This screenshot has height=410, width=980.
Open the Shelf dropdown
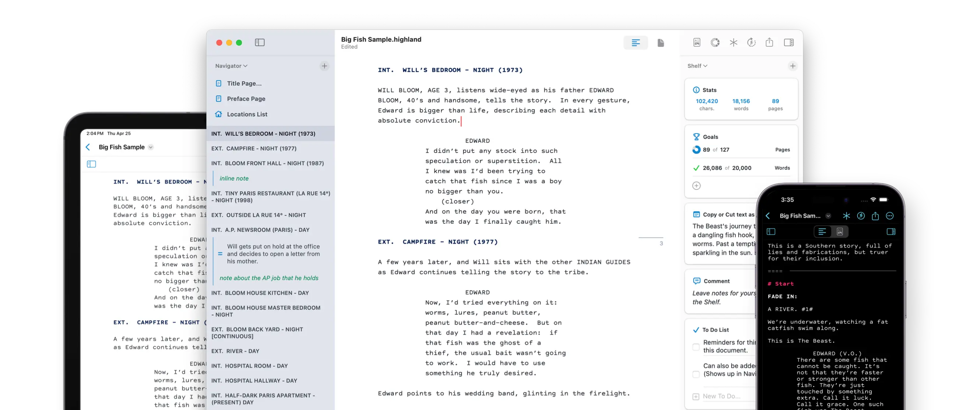click(x=697, y=66)
